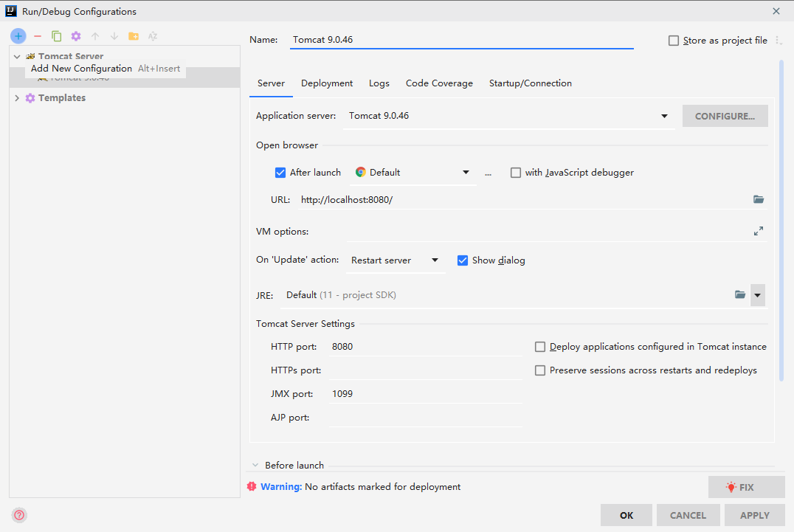Create a new folder with the folder icon
This screenshot has width=794, height=532.
coord(134,36)
